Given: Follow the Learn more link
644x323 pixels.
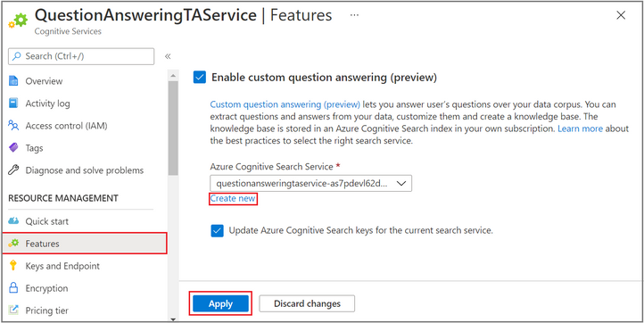Looking at the screenshot, I should click(580, 128).
